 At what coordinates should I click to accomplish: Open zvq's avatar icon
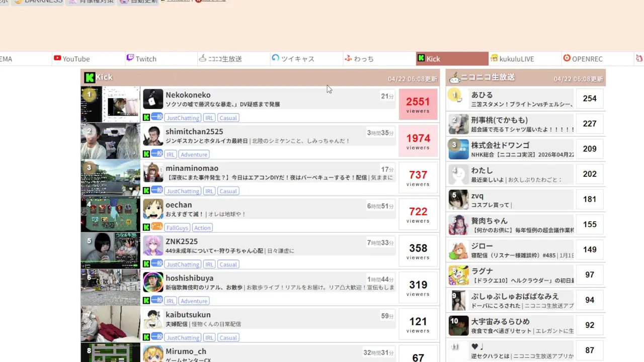coord(458,199)
